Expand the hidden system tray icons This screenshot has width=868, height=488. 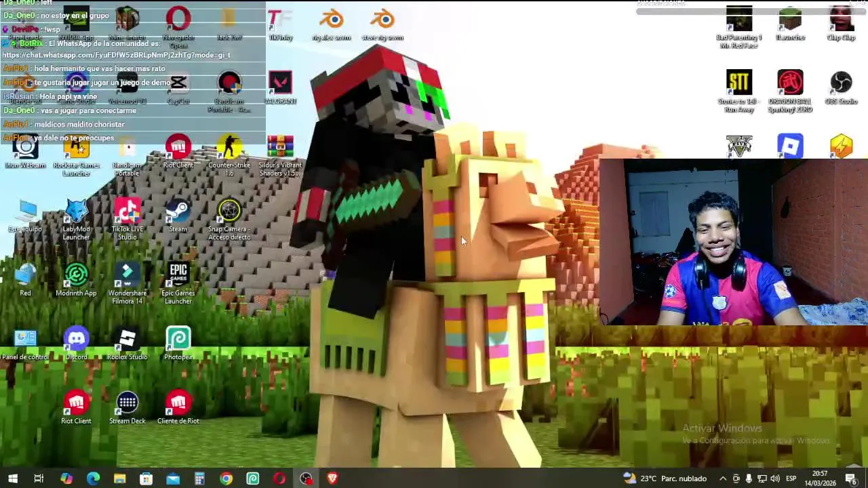coord(723,479)
